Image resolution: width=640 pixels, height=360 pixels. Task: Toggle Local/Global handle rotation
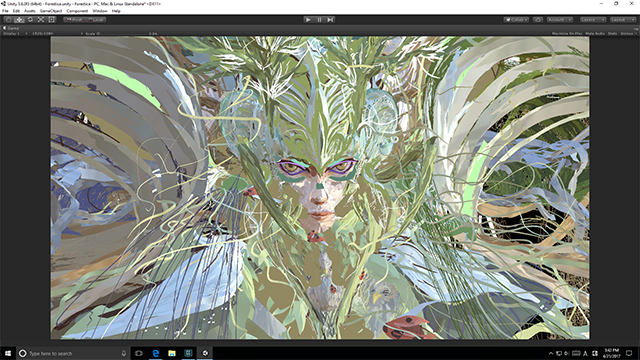[96, 20]
